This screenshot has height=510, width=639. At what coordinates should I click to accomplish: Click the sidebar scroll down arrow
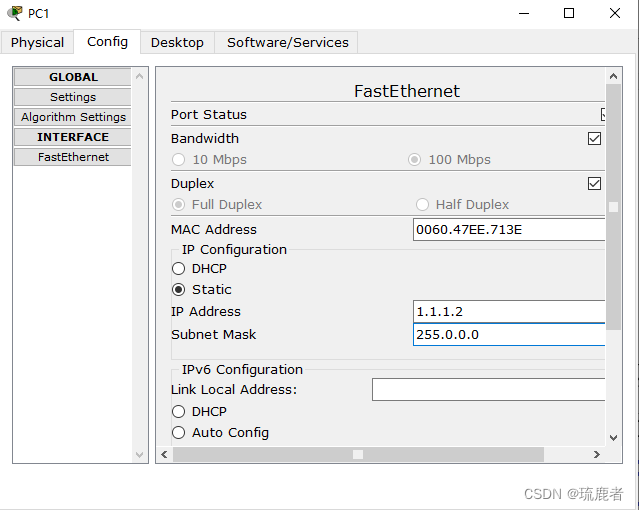click(139, 455)
